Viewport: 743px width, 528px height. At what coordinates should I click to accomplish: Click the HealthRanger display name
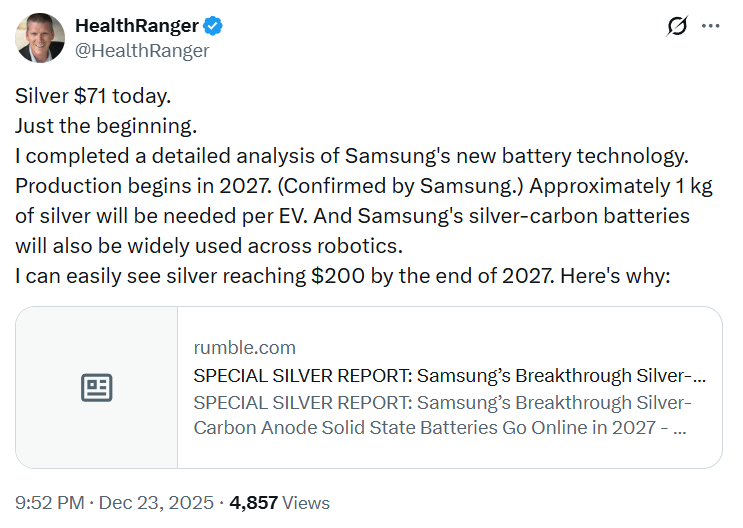(x=137, y=27)
